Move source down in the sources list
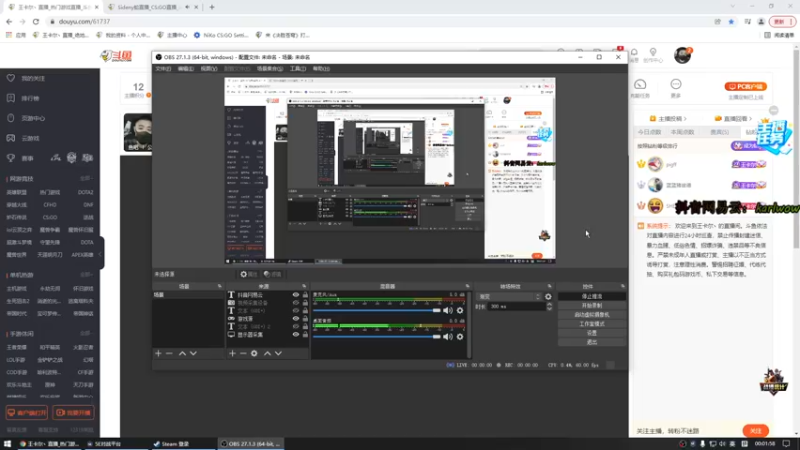The width and height of the screenshot is (800, 450). pos(278,353)
